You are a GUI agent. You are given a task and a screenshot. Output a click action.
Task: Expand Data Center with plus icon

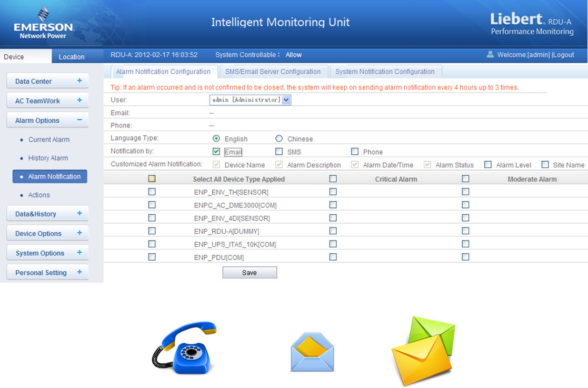79,81
